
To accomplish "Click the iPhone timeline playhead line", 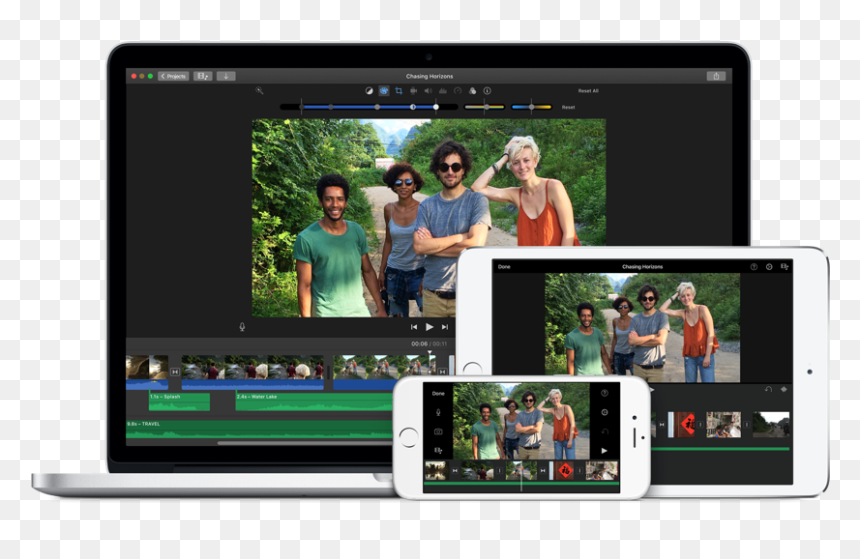I will 522,475.
